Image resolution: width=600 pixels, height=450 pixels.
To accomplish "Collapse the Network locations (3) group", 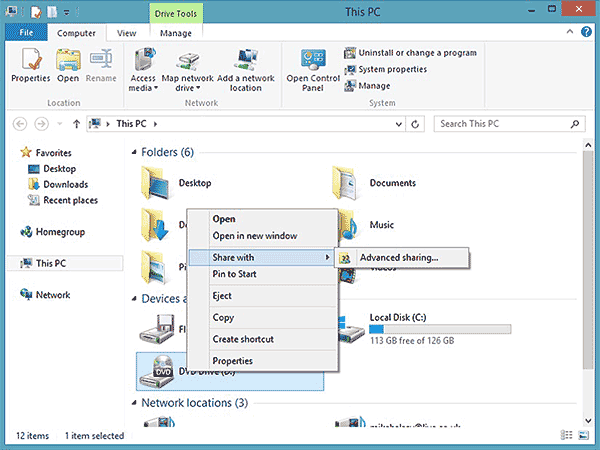I will 134,403.
